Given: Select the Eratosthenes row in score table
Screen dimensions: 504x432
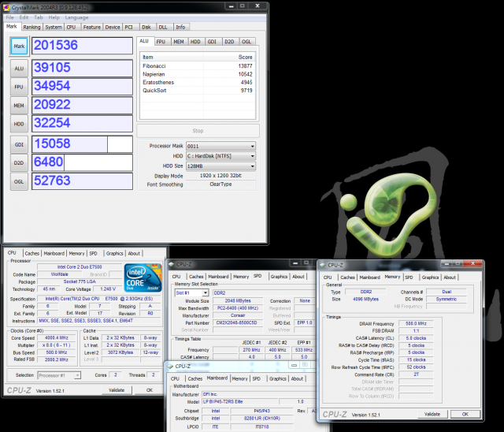Looking at the screenshot, I should pos(198,82).
